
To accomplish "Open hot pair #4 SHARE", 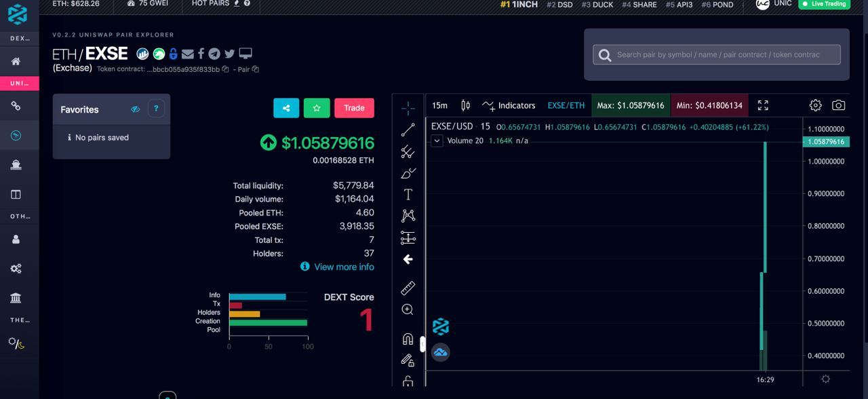I will [x=639, y=4].
